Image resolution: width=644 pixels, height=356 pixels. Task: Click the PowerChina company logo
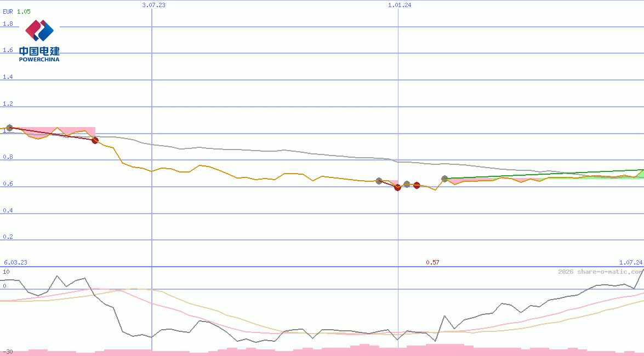click(x=39, y=41)
